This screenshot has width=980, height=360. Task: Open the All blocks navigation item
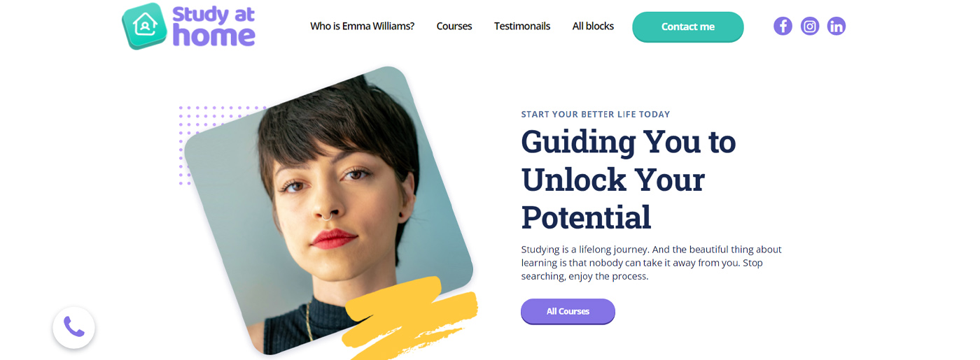[593, 27]
